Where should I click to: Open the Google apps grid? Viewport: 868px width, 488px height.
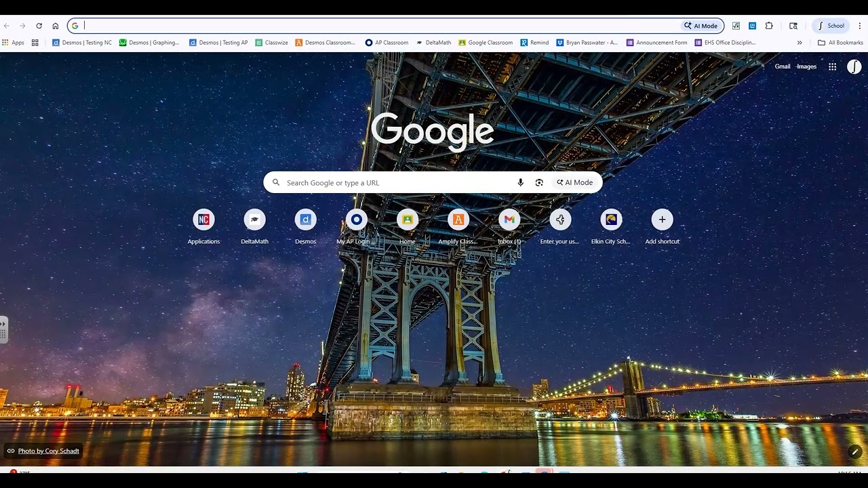[832, 66]
